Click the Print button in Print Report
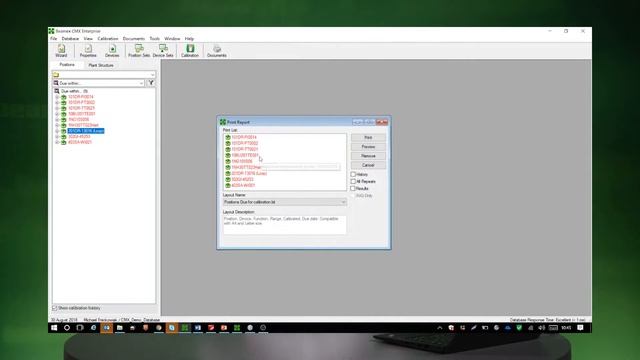This screenshot has height=360, width=640. 368,138
